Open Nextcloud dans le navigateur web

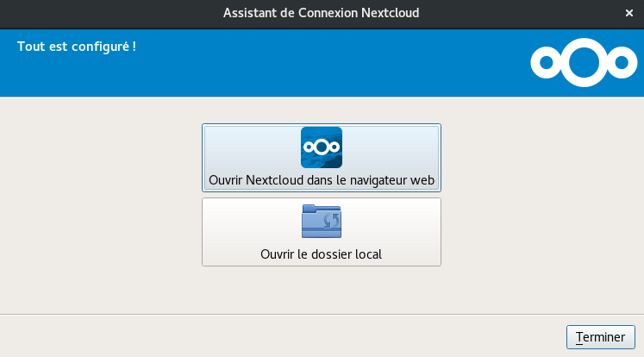click(321, 158)
